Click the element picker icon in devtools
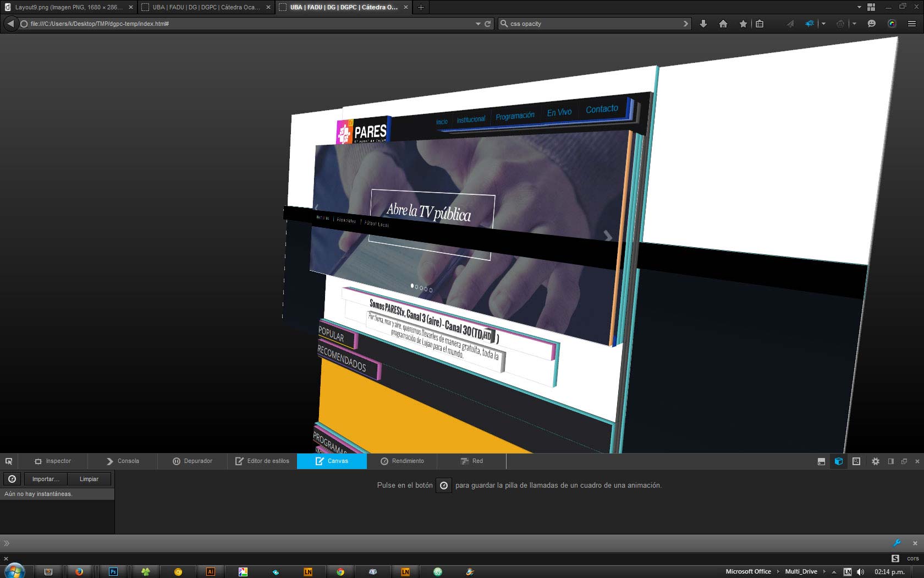 click(x=9, y=461)
